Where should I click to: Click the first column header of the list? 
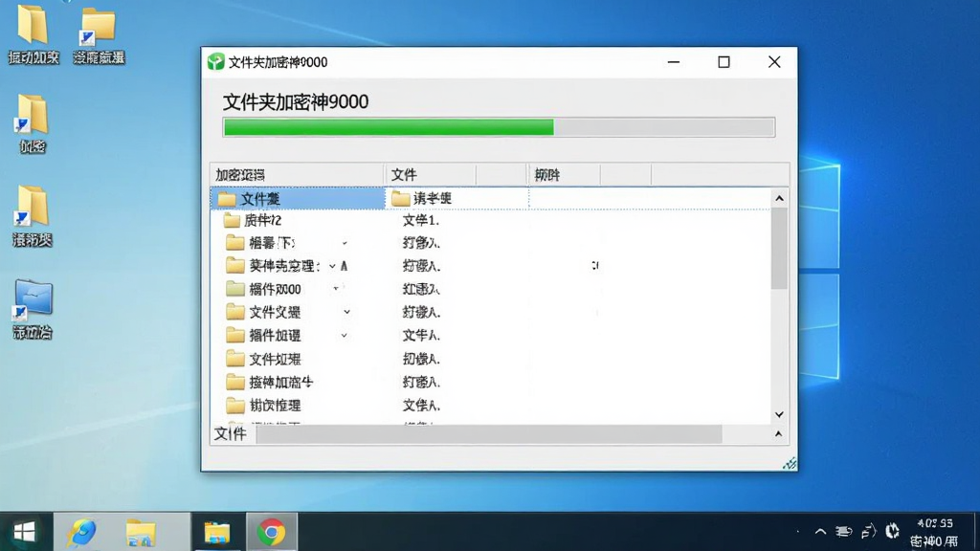coord(297,174)
